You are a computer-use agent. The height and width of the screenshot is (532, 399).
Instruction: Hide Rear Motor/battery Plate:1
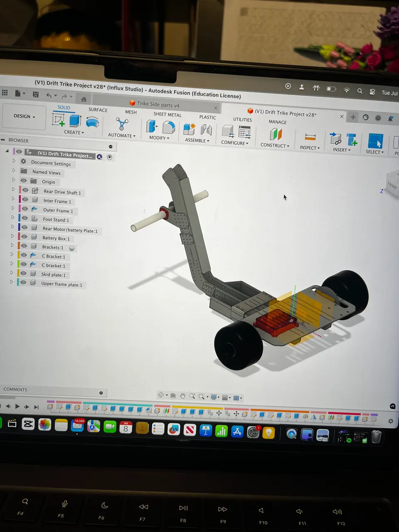(x=24, y=227)
